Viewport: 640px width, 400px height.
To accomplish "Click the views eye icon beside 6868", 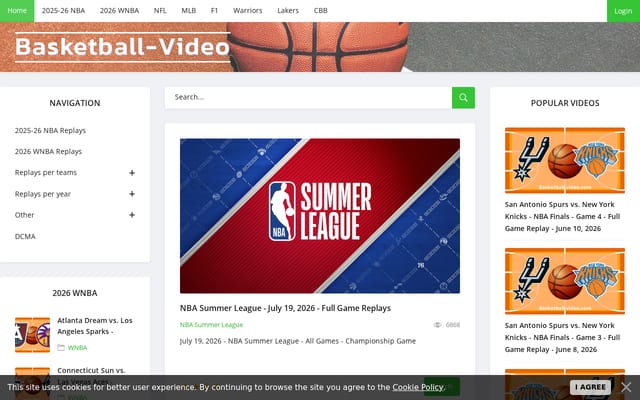I will point(437,325).
